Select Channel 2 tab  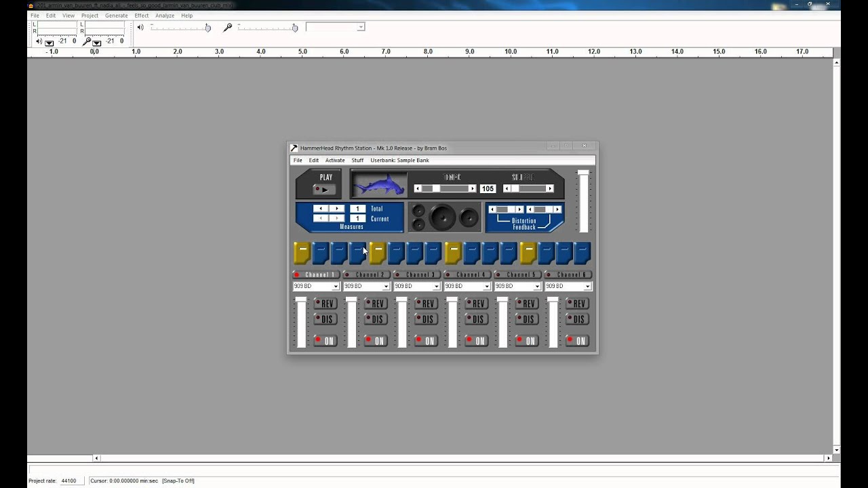click(366, 274)
